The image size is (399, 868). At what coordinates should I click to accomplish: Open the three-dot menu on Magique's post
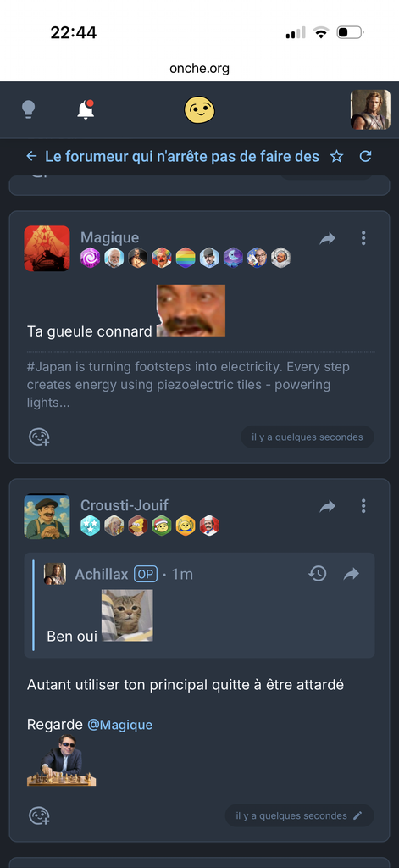pyautogui.click(x=363, y=238)
